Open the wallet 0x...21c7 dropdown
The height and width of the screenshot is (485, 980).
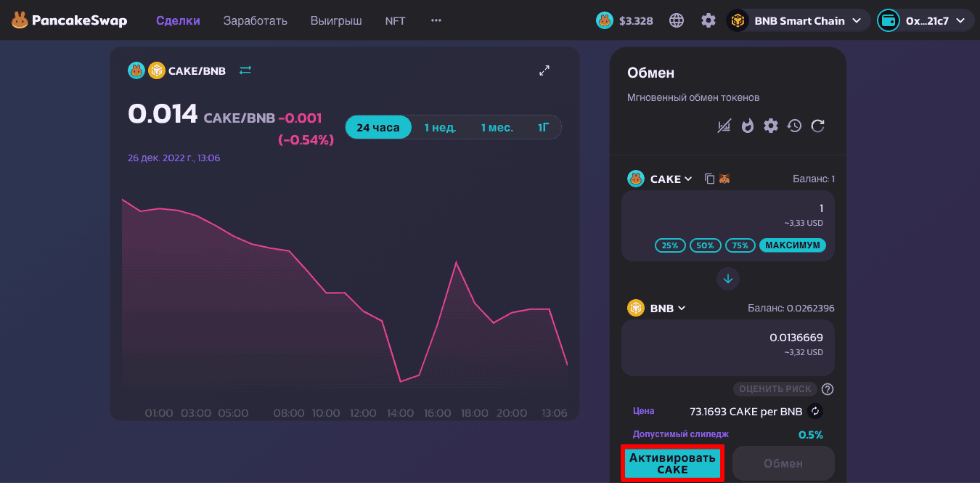tap(926, 20)
